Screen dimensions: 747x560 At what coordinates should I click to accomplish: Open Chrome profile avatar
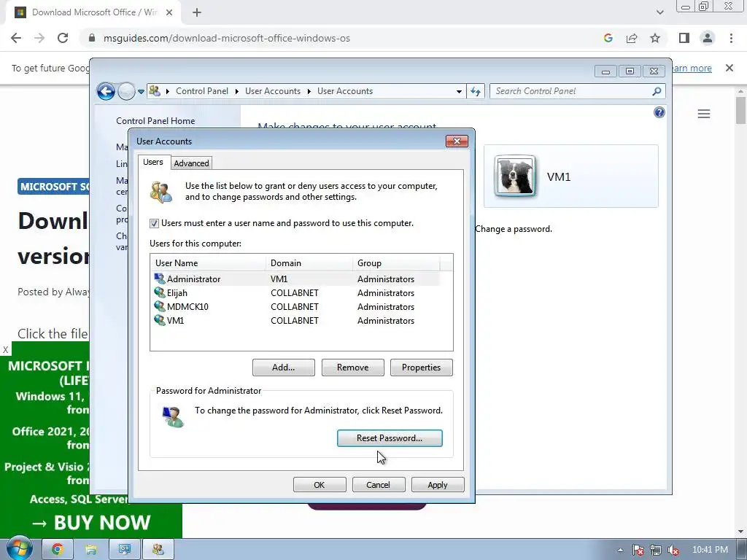click(708, 38)
